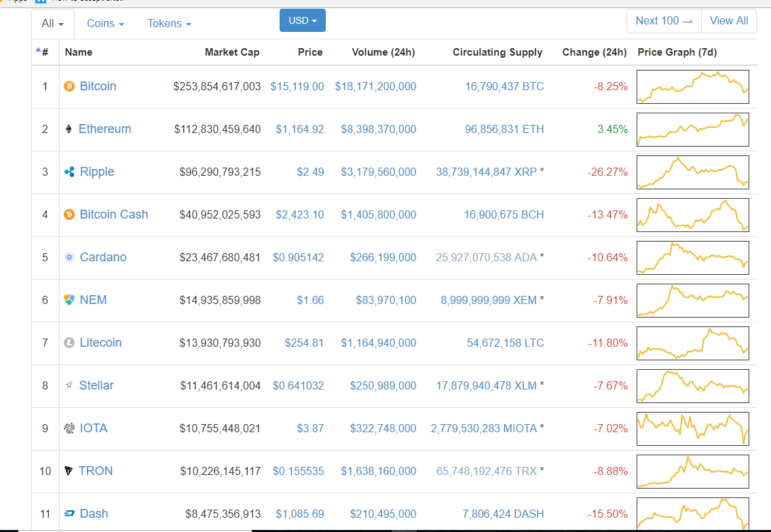Click Bitcoin Cash's 7d price graph
The image size is (771, 532).
pos(693,215)
